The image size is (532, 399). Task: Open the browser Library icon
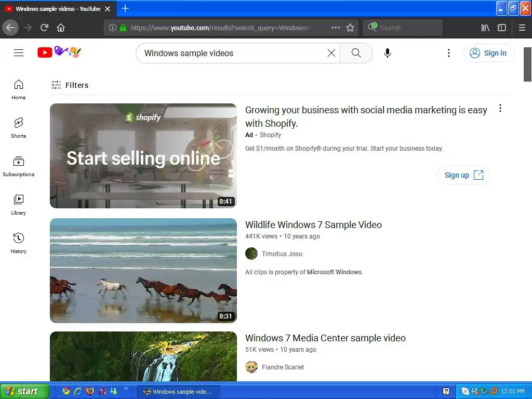coord(485,28)
